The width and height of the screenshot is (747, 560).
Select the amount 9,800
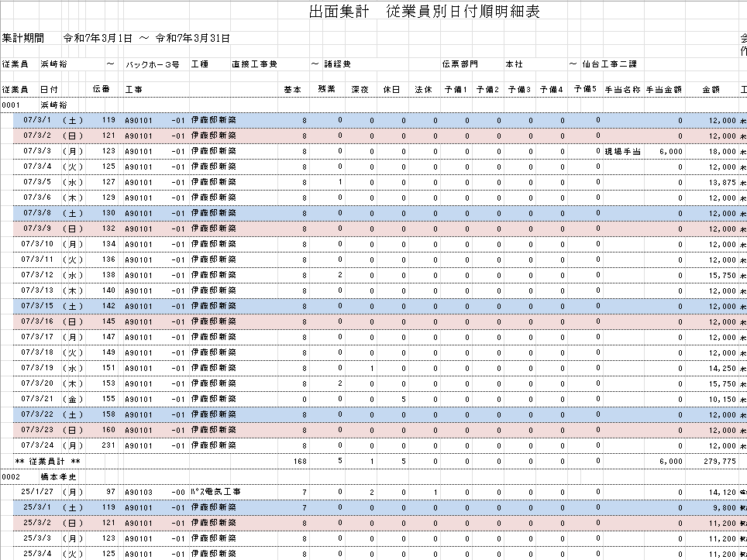pyautogui.click(x=725, y=507)
